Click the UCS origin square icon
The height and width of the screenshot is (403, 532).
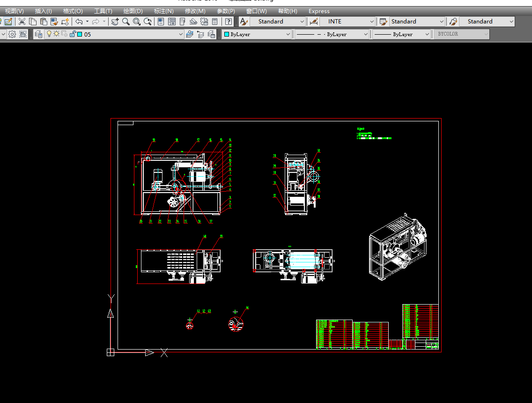(x=110, y=352)
